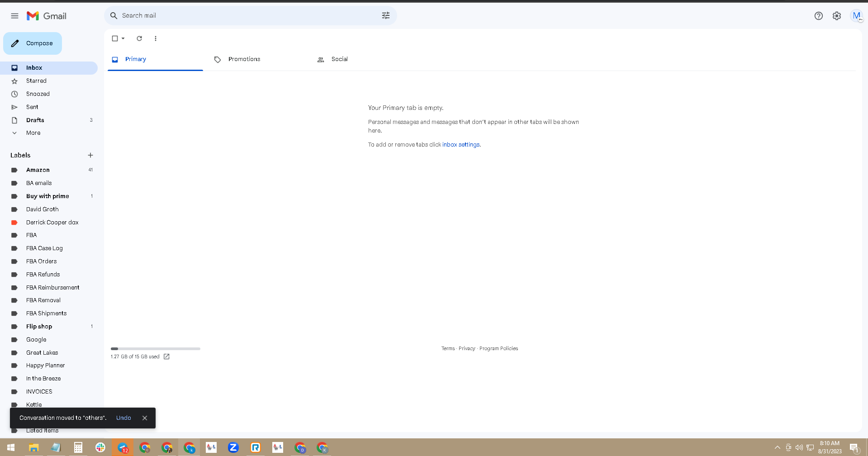Viewport: 868px width, 456px height.
Task: Click the storage usage progress bar
Action: coord(156,349)
